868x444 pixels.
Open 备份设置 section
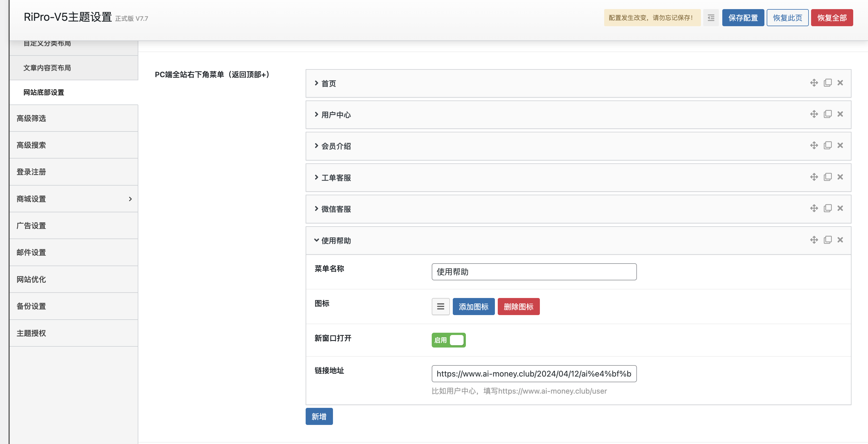tap(74, 306)
